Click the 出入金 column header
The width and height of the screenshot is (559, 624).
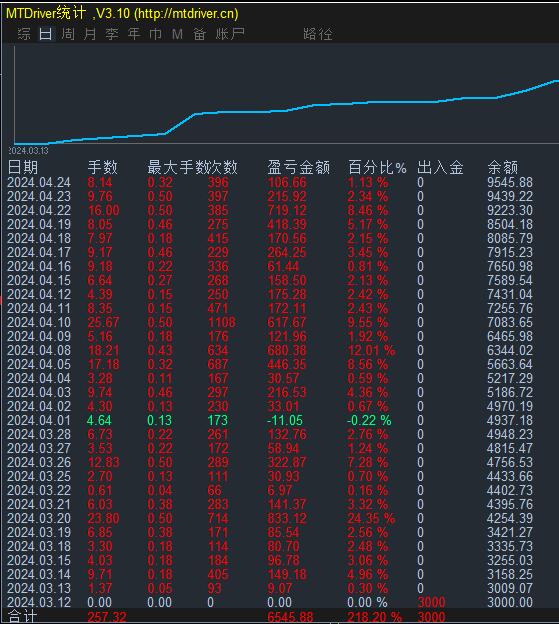pos(440,167)
